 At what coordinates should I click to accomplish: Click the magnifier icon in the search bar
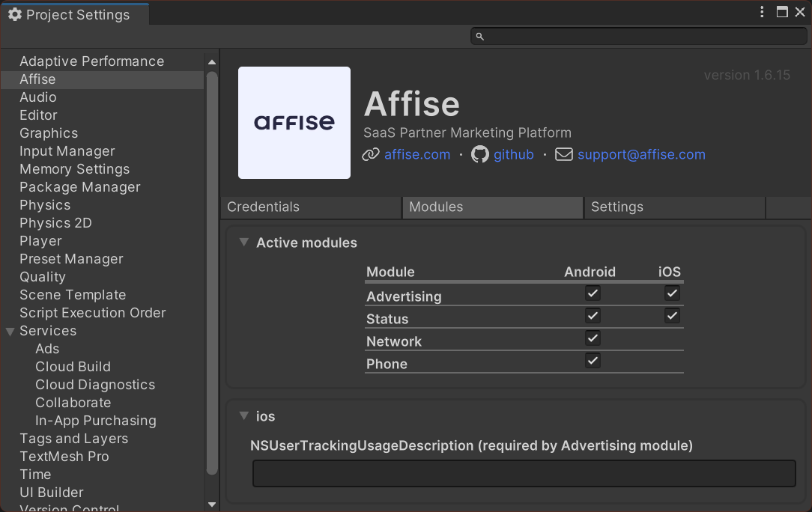tap(479, 35)
